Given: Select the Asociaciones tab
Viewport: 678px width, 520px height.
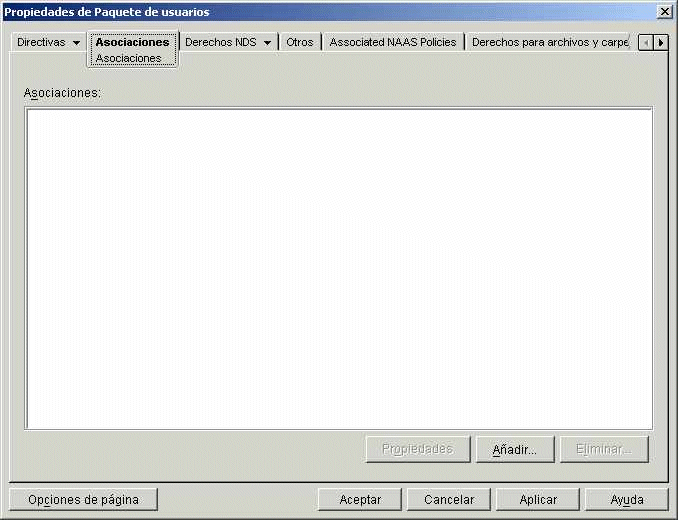Looking at the screenshot, I should click(x=132, y=42).
